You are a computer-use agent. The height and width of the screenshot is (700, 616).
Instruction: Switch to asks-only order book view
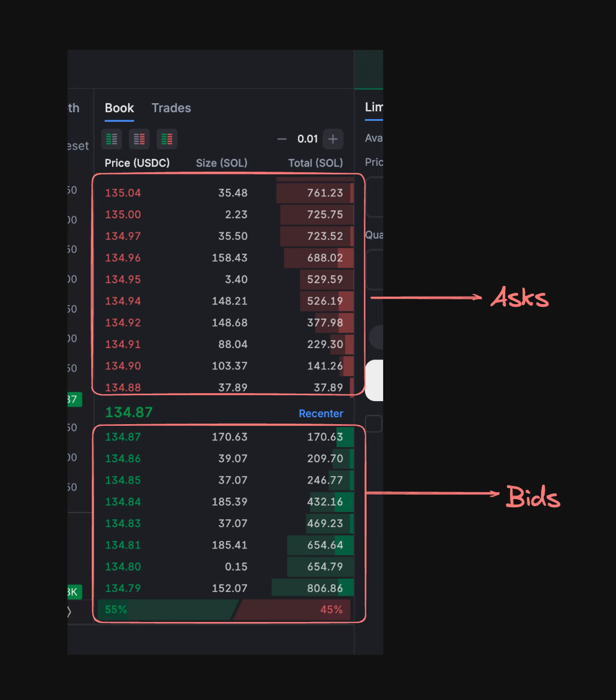coord(139,139)
